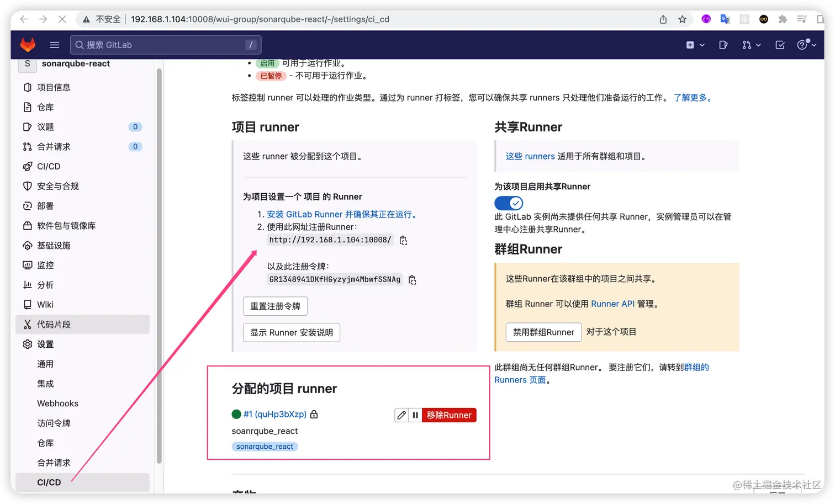Focus the 搜索 GitLab search field
The image size is (835, 504).
pos(166,45)
